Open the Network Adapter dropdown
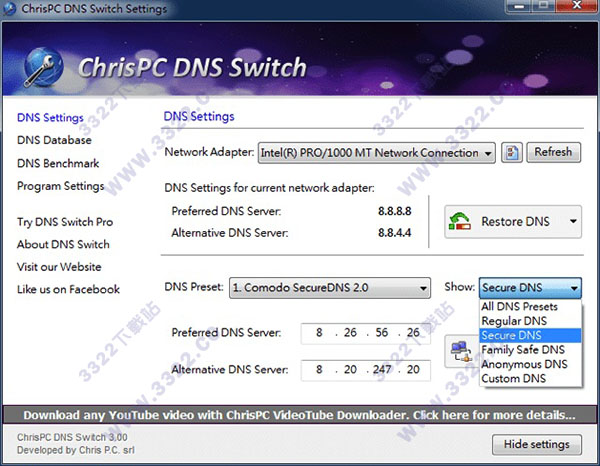 (377, 153)
